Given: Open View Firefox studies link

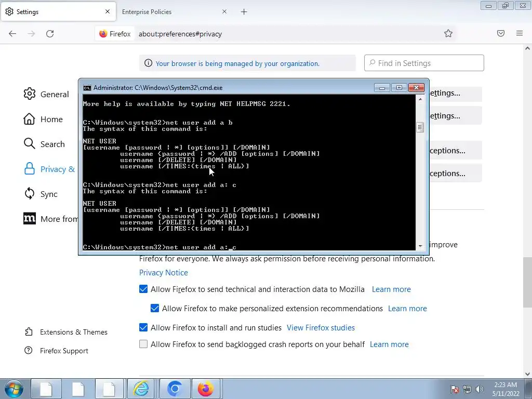Looking at the screenshot, I should 321,327.
